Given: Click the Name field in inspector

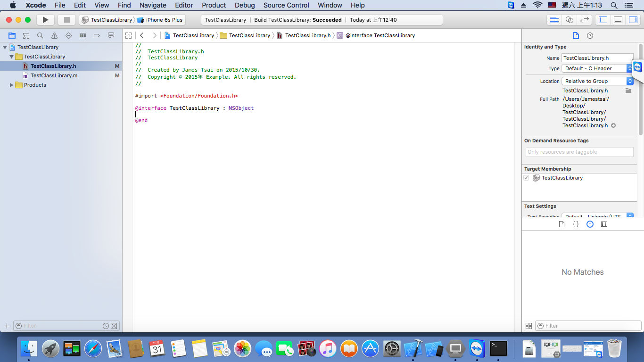Looking at the screenshot, I should [x=597, y=58].
